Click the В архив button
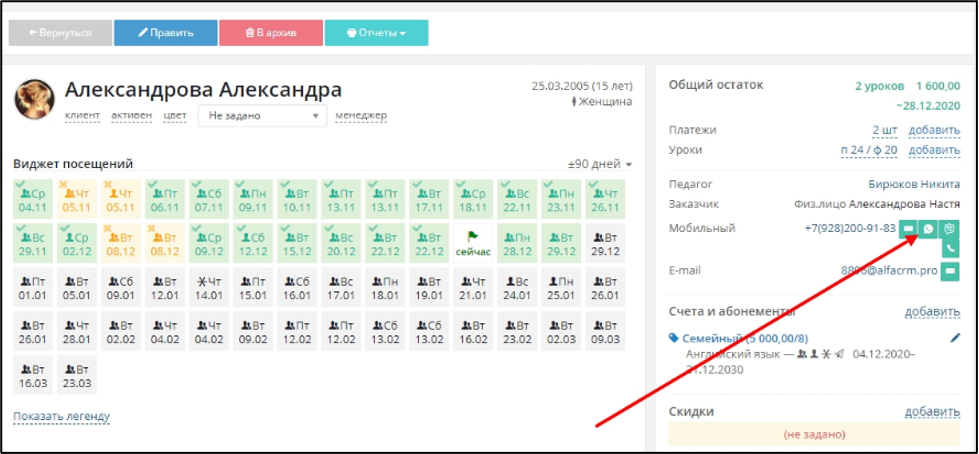The image size is (979, 454). pos(271,33)
